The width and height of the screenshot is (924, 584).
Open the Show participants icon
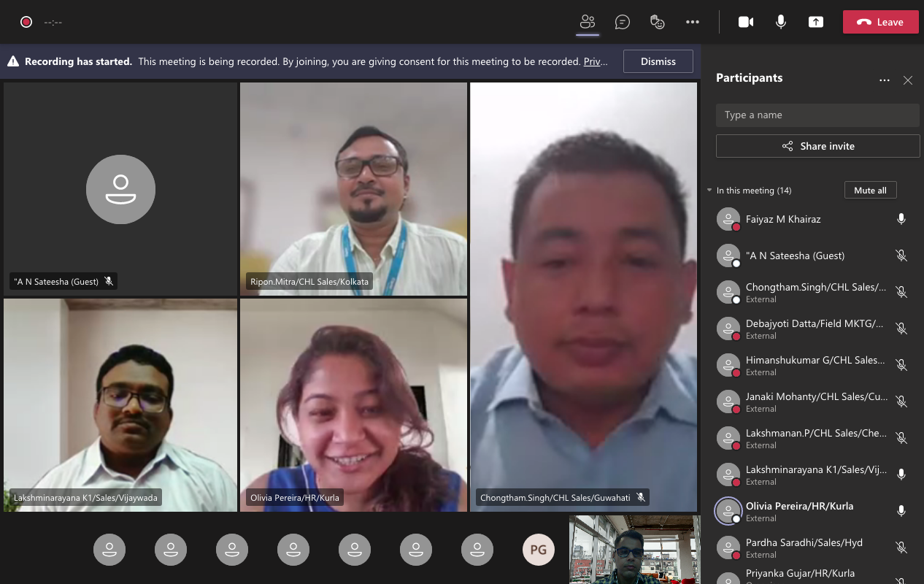[588, 22]
